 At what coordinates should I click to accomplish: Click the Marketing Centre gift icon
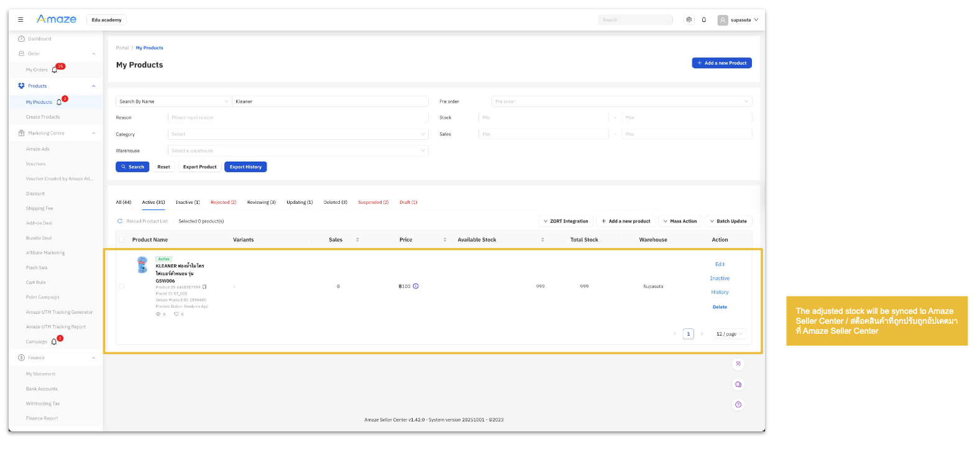(21, 133)
